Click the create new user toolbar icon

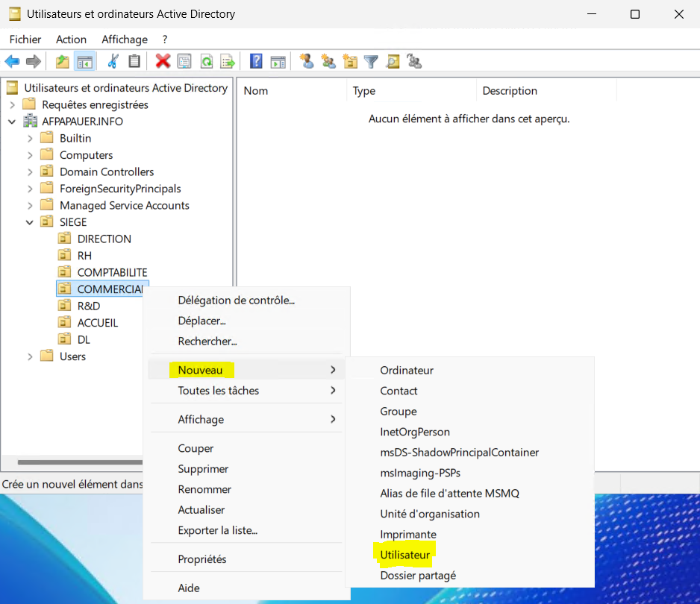tap(306, 62)
